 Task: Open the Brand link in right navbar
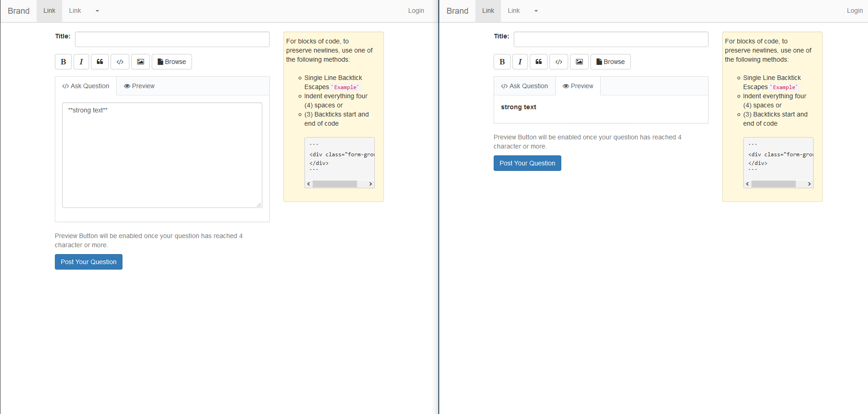(458, 11)
